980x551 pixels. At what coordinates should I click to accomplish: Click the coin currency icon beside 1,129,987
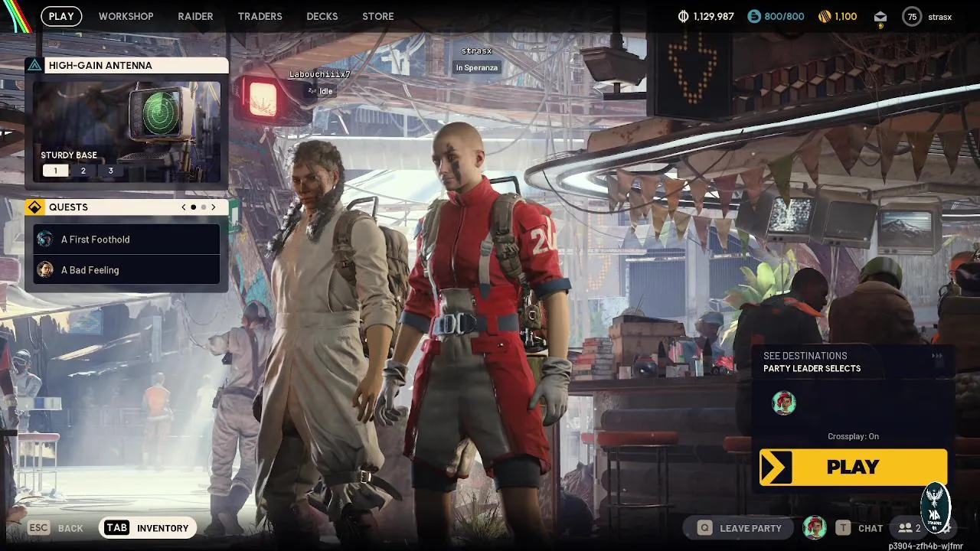[684, 16]
